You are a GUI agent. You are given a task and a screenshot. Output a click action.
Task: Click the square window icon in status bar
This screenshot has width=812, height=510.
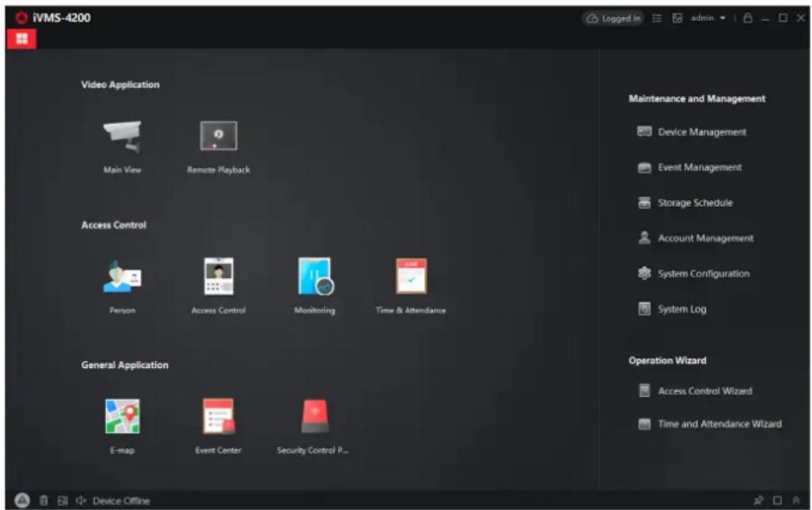777,500
